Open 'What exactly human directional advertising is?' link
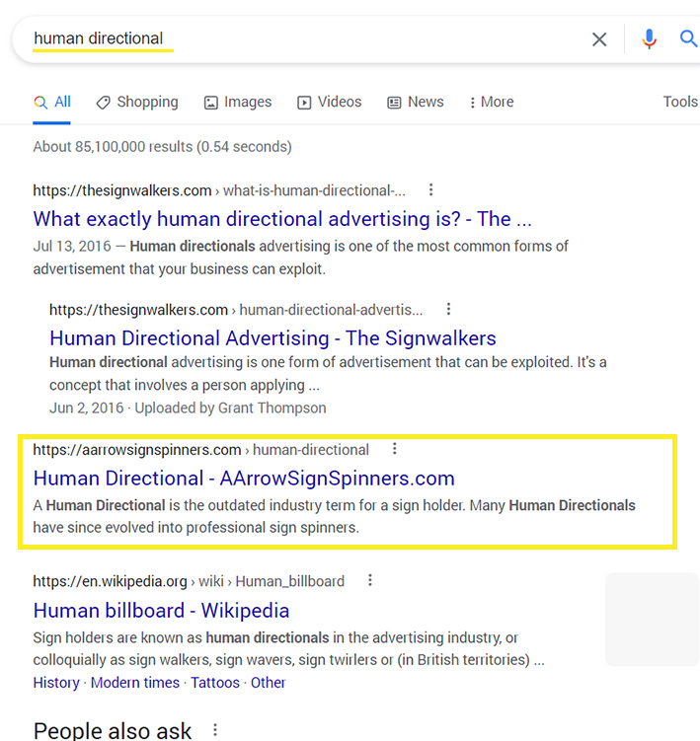Screen dimensions: 700x741 click(x=282, y=219)
